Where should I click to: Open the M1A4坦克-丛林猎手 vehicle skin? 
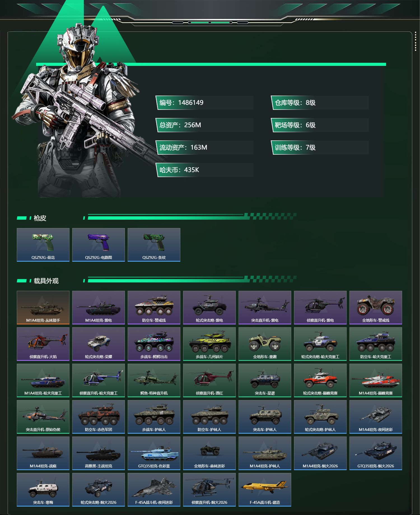pos(43,308)
